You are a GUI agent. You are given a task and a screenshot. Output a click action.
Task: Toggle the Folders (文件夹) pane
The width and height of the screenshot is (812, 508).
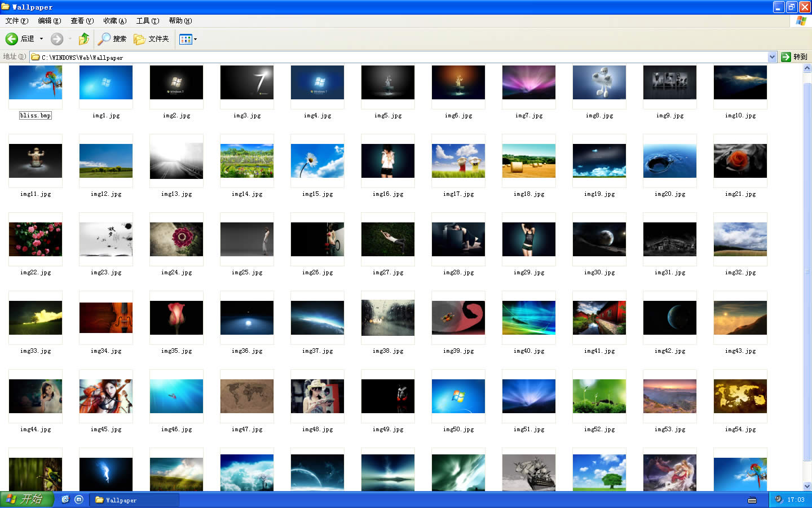(x=151, y=39)
